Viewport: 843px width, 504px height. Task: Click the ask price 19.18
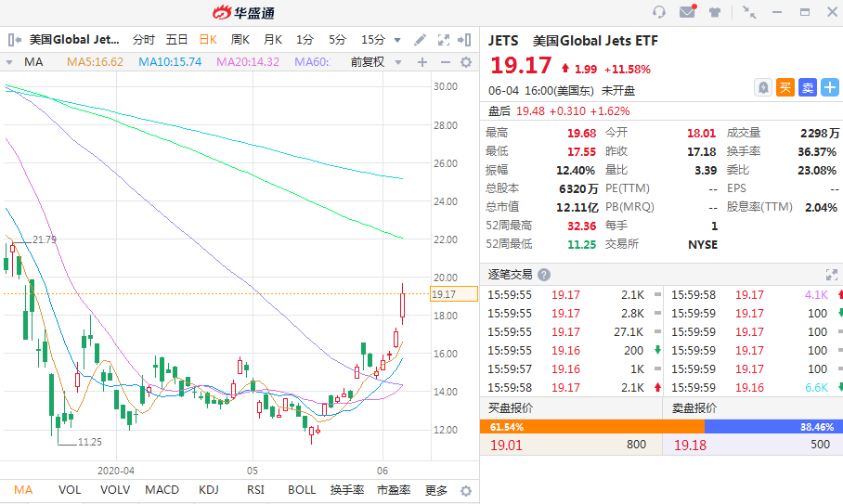691,445
